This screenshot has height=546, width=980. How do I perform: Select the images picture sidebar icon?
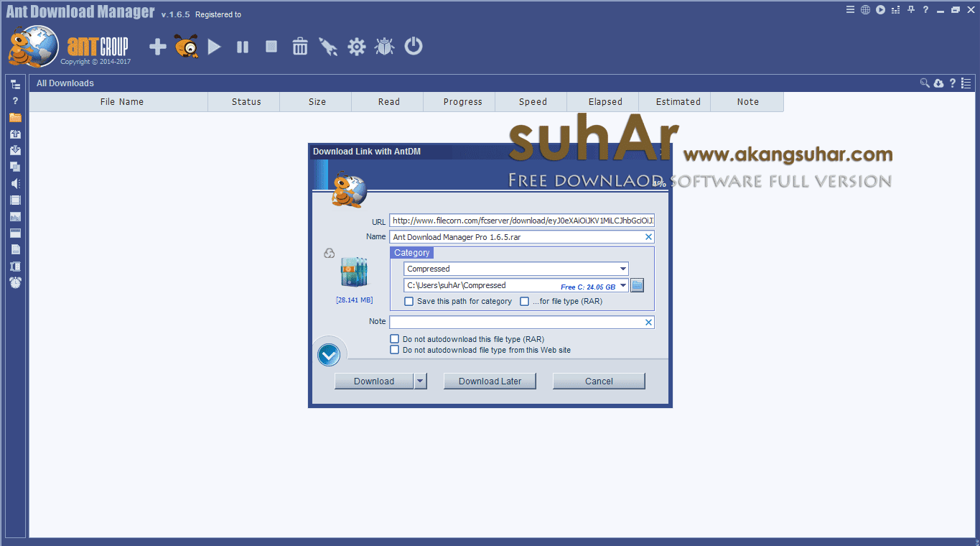pyautogui.click(x=15, y=216)
